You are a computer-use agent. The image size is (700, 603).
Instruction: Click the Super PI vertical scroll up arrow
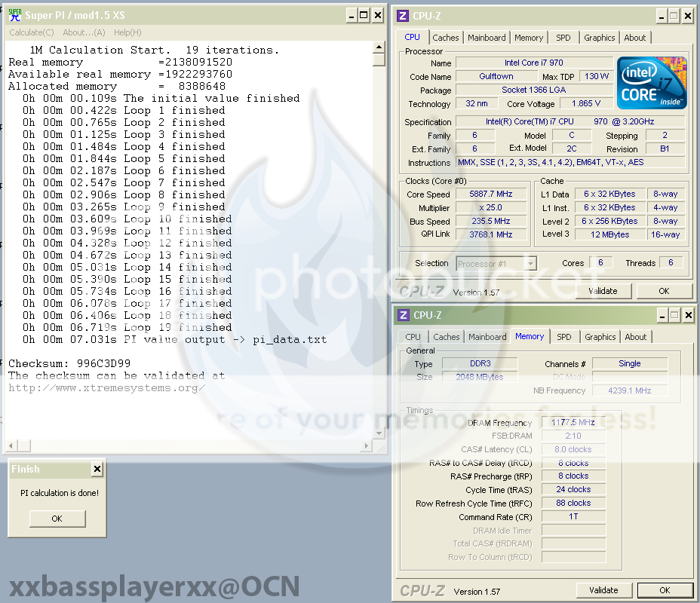point(379,47)
